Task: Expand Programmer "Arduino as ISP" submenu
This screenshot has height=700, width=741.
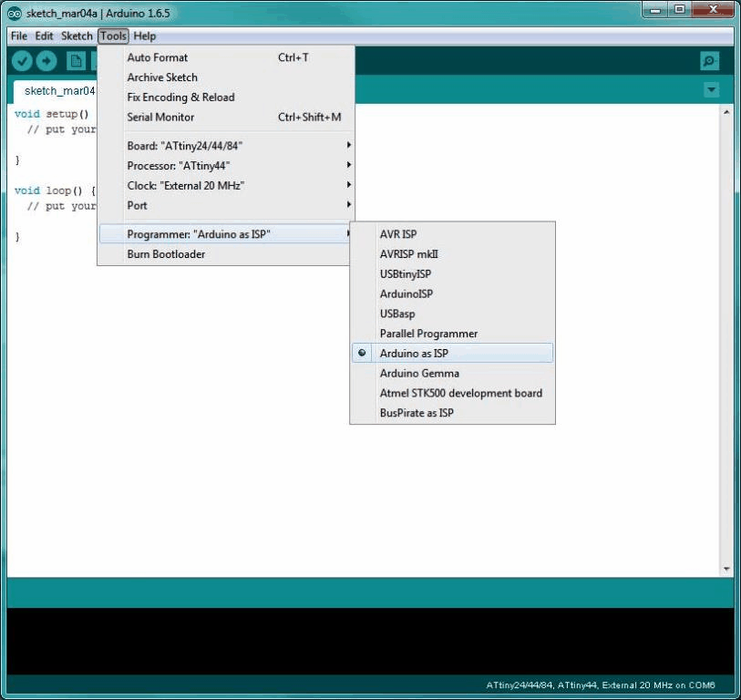Action: 225,234
